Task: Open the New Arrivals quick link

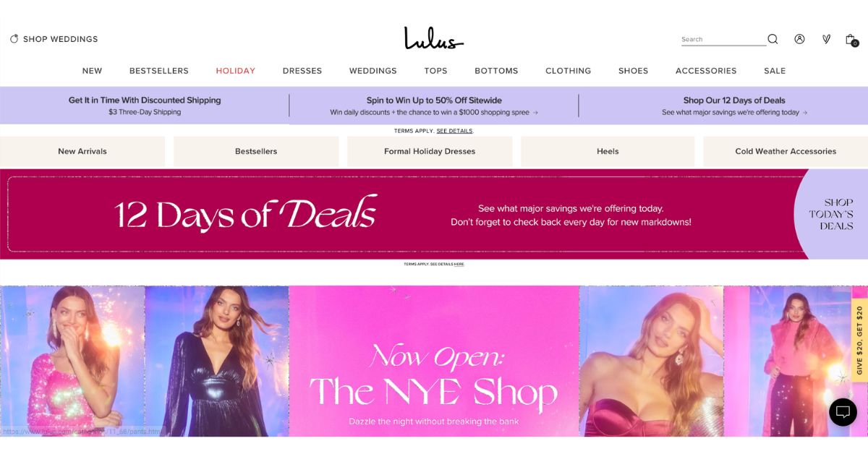Action: [x=82, y=151]
